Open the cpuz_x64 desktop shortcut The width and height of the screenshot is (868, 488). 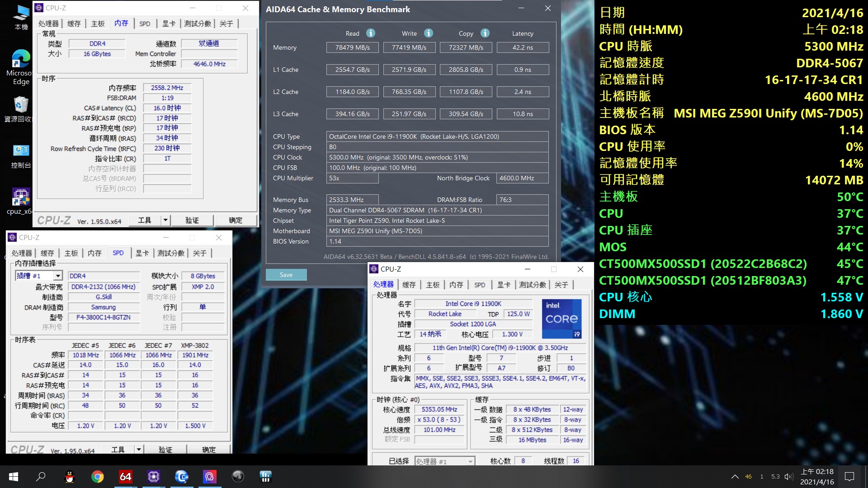pos(21,202)
